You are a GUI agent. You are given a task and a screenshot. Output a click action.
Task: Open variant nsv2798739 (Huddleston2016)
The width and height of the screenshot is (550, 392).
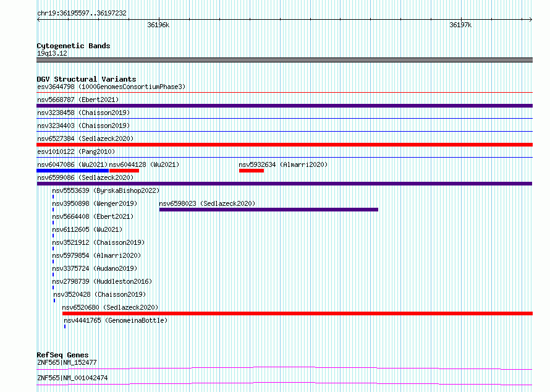point(102,281)
